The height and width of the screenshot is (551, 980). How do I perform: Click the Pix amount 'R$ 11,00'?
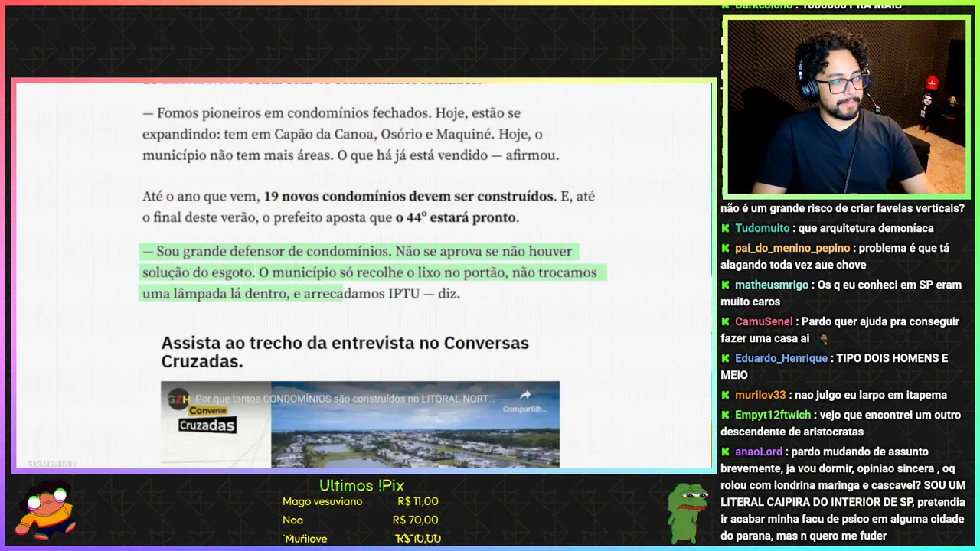click(x=418, y=502)
